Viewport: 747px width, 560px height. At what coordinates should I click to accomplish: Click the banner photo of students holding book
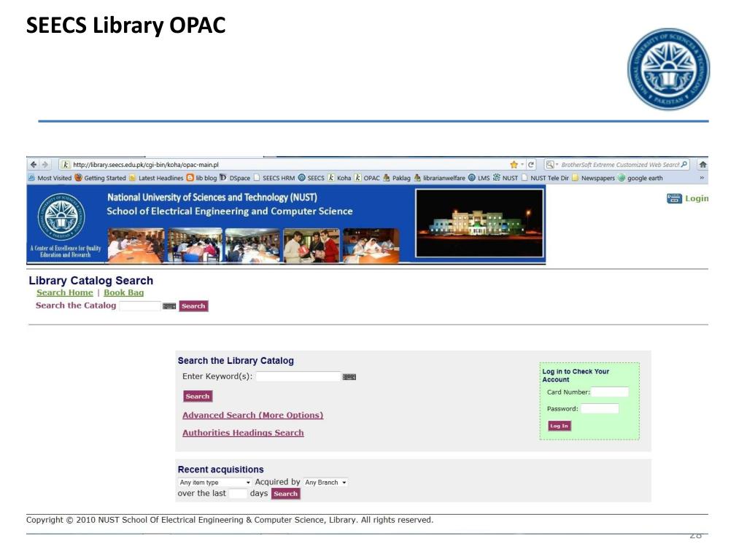(x=311, y=246)
